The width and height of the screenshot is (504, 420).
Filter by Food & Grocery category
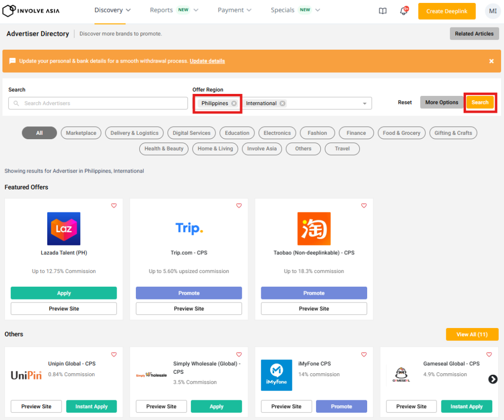tap(401, 133)
